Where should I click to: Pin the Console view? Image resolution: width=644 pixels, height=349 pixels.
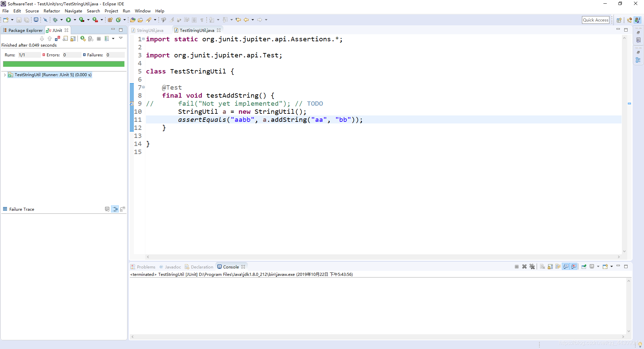584,266
